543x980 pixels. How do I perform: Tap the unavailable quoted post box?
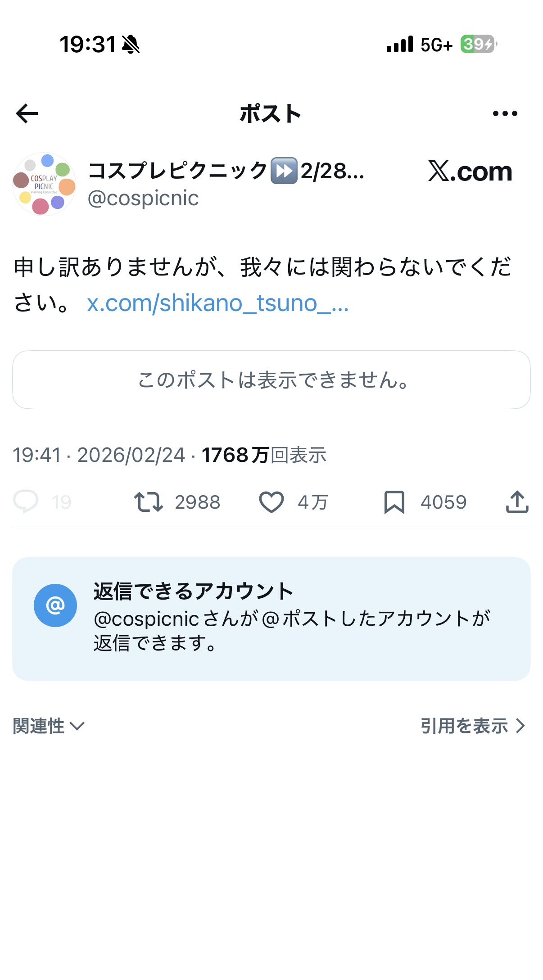point(271,380)
